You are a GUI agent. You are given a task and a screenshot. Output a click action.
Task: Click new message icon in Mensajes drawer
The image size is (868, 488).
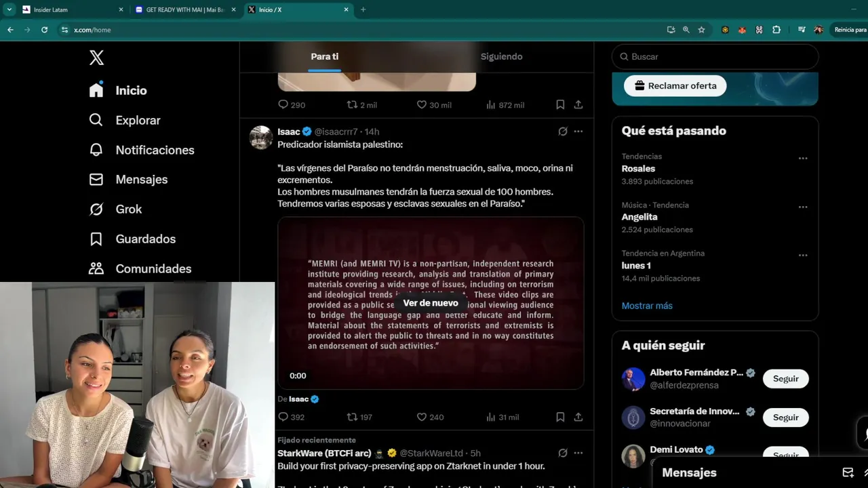point(848,472)
